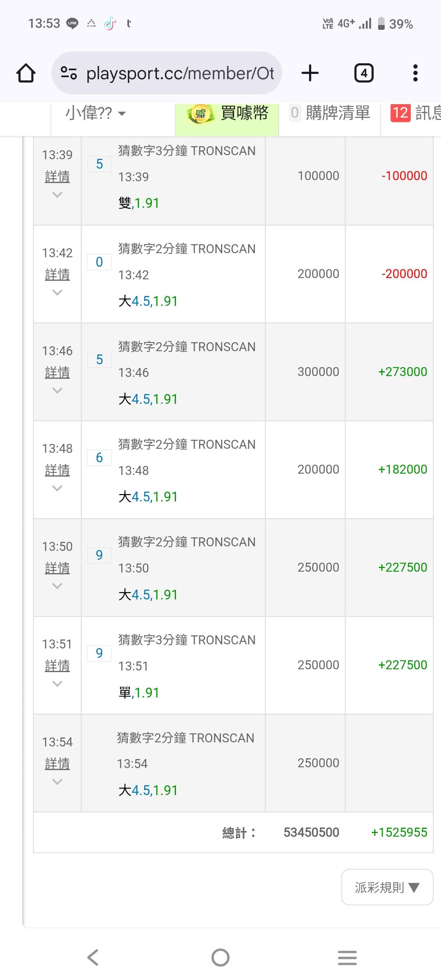This screenshot has width=441, height=980.
Task: Expand the 13:54 bet row chevron
Action: coord(57,782)
